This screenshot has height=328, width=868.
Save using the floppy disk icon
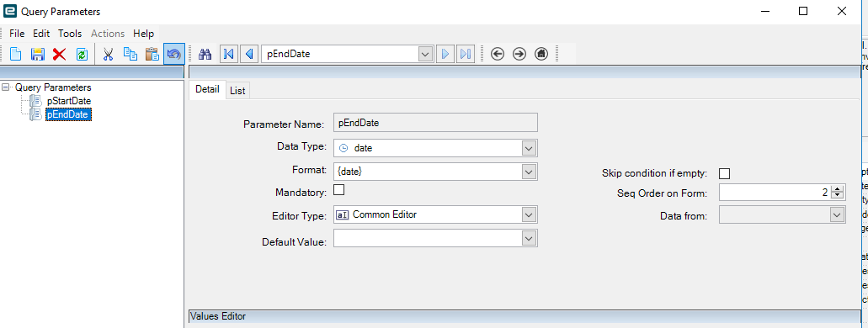coord(38,54)
